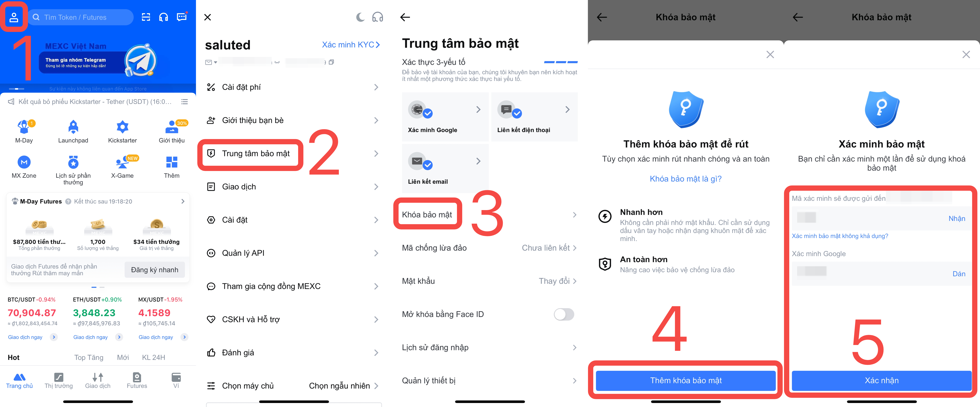This screenshot has width=980, height=407.
Task: Click the Tìm Token / Futures search field
Action: coord(81,17)
